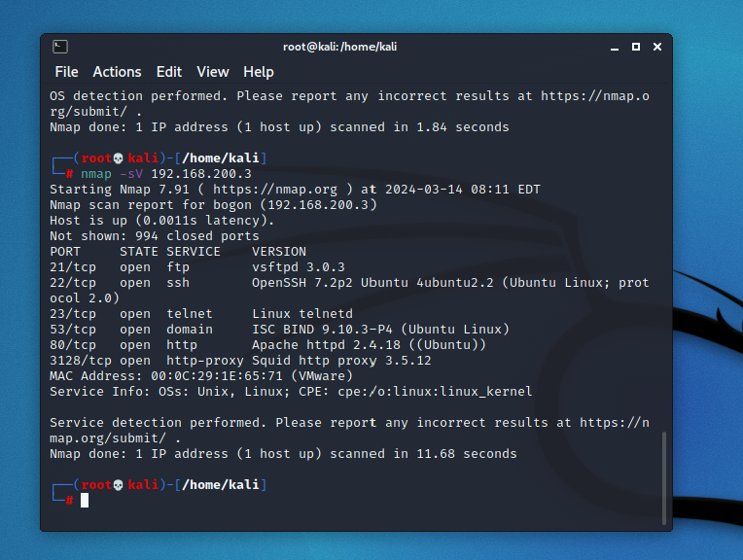Screen dimensions: 743x560
Task: Click the Squid http proxy 3.5.12 text
Action: point(341,361)
